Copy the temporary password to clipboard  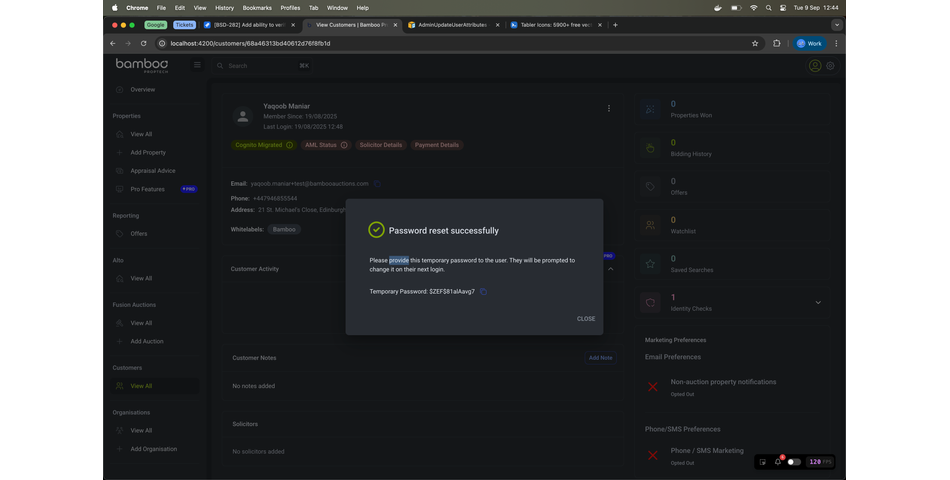click(x=483, y=292)
